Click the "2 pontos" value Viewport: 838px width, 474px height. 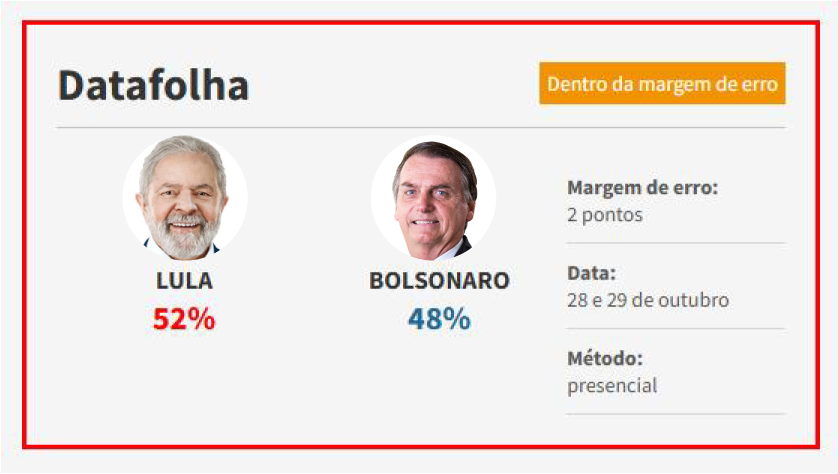pyautogui.click(x=605, y=215)
